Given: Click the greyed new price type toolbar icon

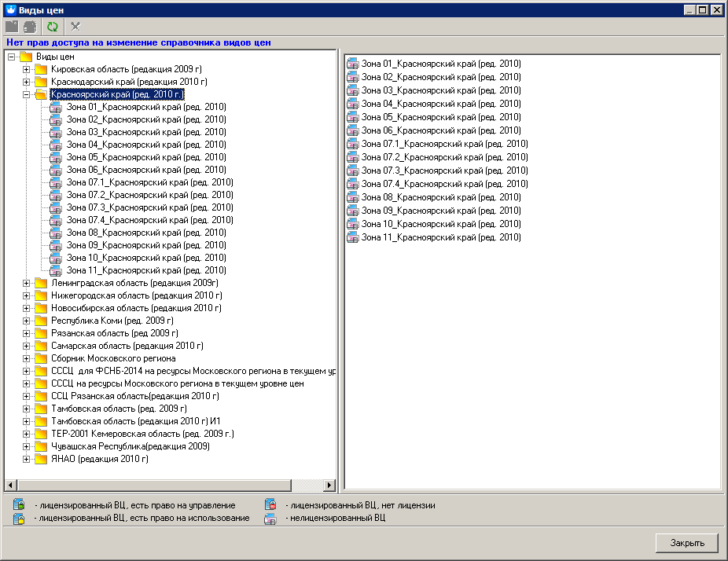Looking at the screenshot, I should [x=30, y=27].
